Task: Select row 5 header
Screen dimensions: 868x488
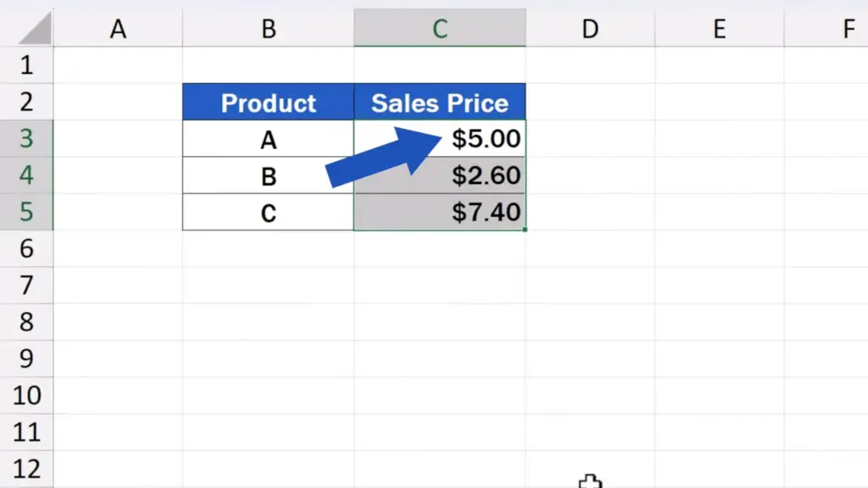Action: 26,212
